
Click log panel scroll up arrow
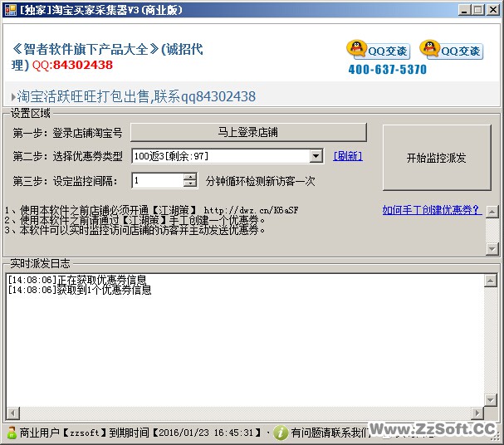(490, 281)
